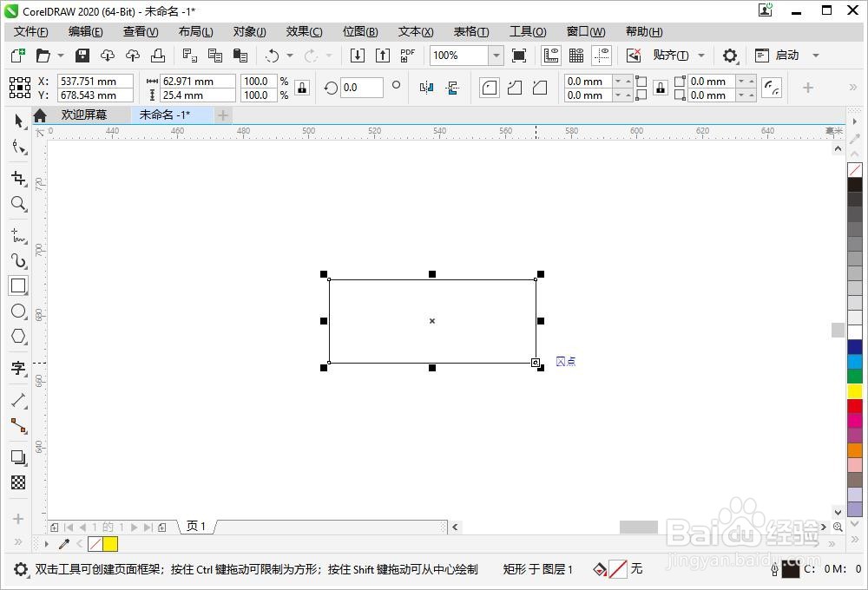Select Round corner style
Viewport: 868px width, 590px height.
[490, 88]
